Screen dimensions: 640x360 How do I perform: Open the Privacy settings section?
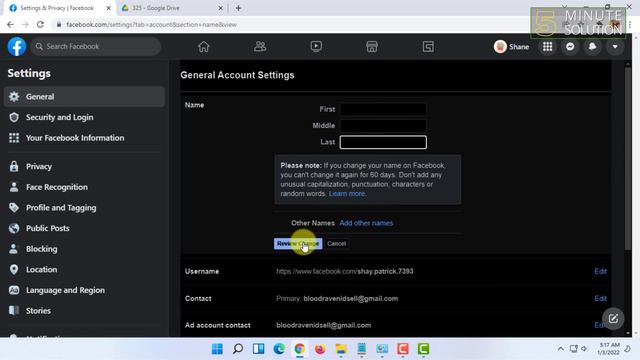point(84,167)
